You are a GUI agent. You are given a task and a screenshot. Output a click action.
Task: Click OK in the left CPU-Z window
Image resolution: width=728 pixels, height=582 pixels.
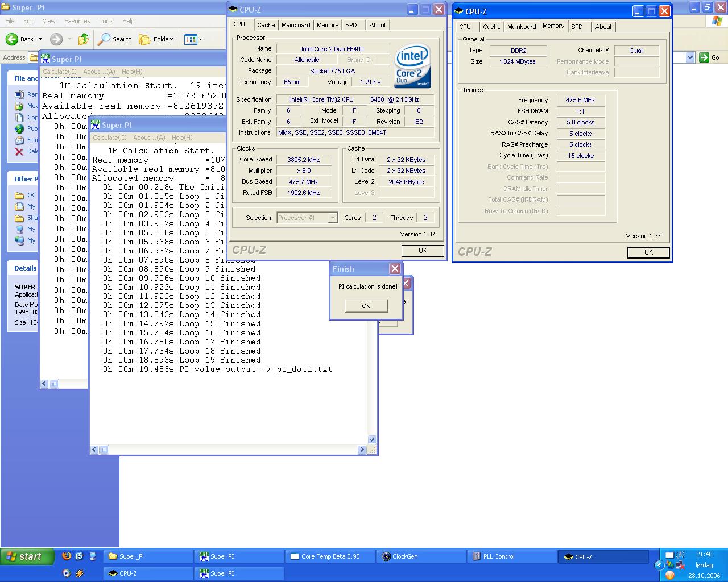tap(423, 251)
